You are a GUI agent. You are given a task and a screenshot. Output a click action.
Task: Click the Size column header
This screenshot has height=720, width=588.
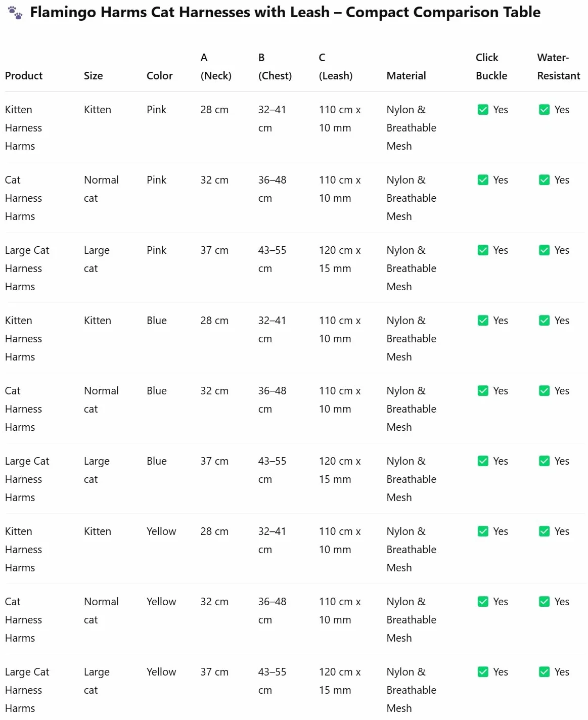point(94,76)
